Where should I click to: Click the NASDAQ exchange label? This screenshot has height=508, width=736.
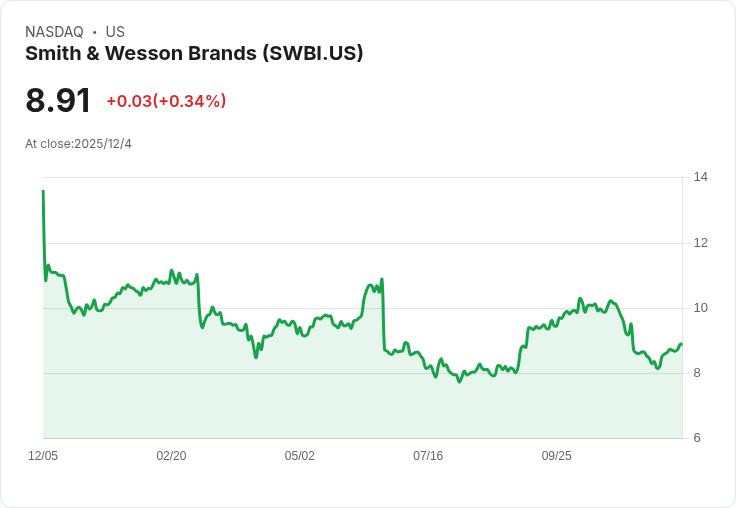click(54, 32)
